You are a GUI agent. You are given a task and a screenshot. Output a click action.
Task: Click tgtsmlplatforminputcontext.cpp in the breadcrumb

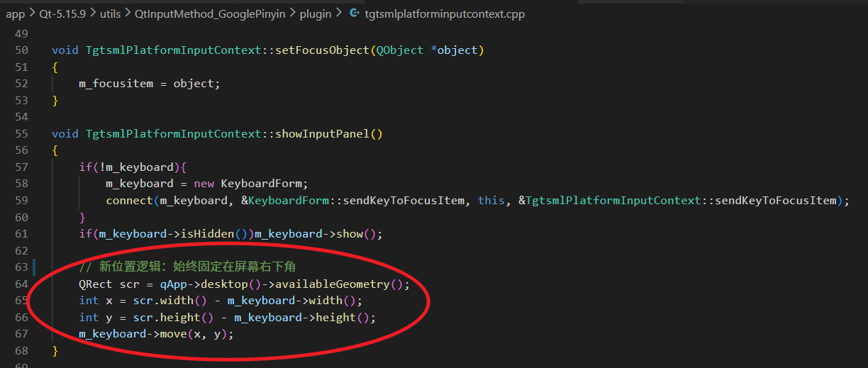[445, 14]
